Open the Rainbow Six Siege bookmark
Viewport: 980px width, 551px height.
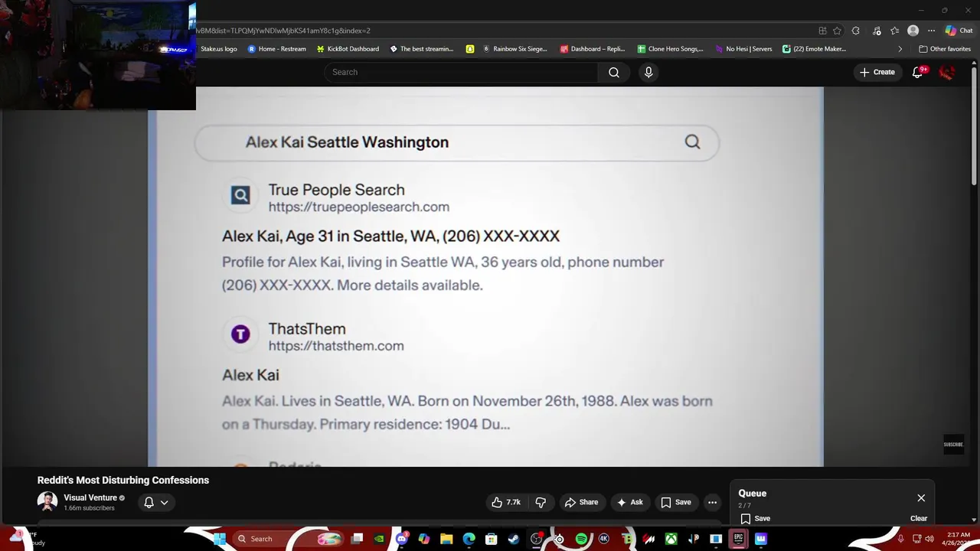coord(514,49)
